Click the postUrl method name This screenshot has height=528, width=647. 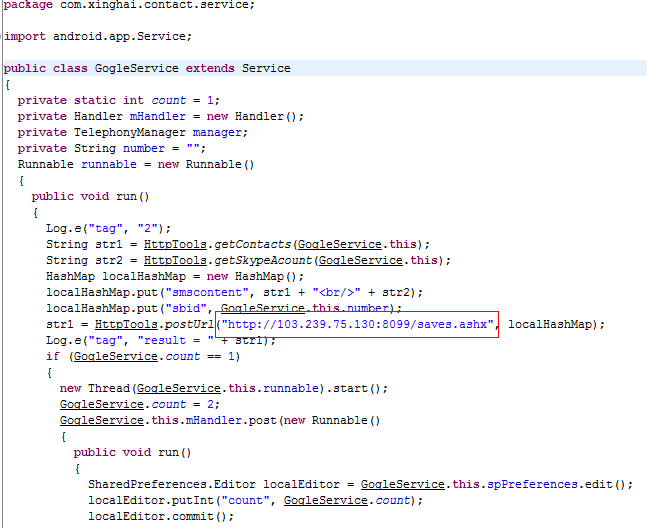click(189, 324)
